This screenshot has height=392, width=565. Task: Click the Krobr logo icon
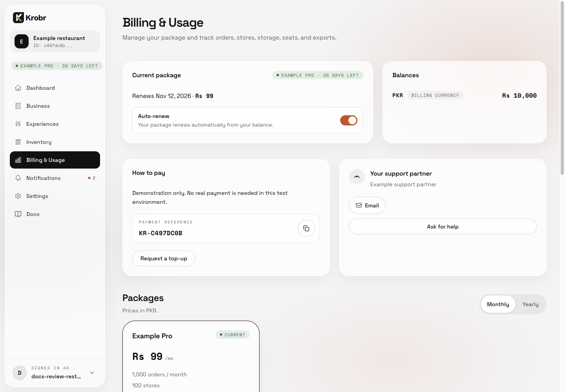tap(18, 18)
